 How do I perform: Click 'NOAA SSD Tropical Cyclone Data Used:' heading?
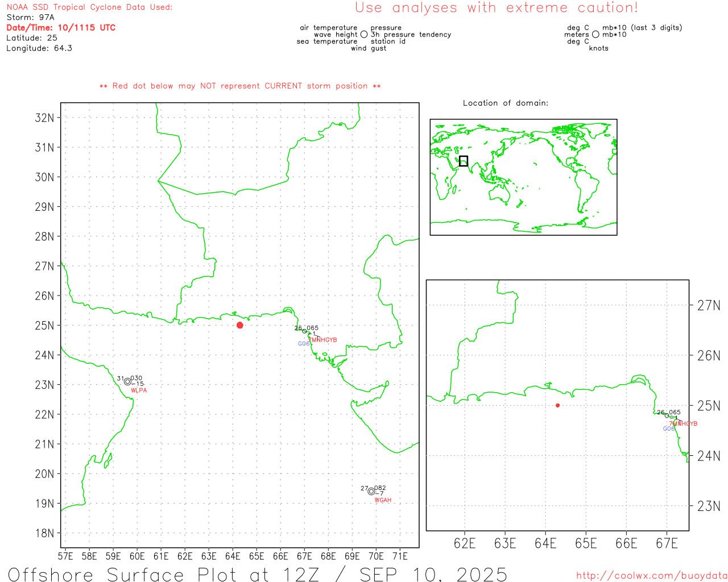[x=89, y=7]
